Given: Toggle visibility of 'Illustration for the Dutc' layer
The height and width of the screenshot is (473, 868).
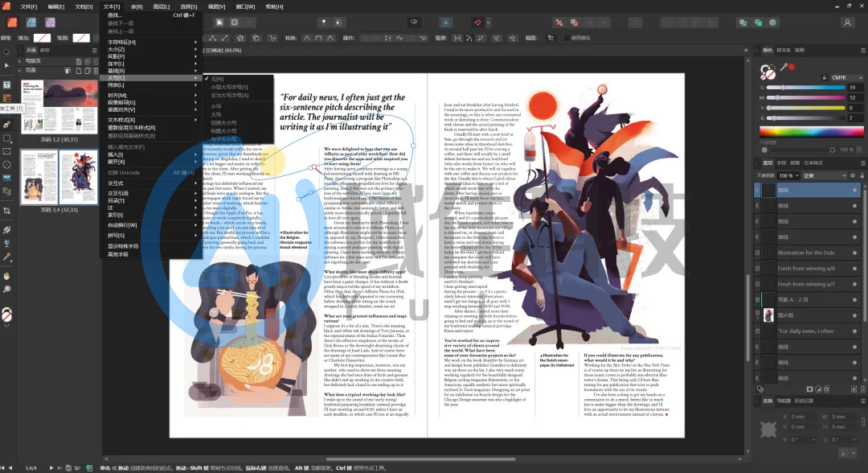Looking at the screenshot, I should (854, 253).
